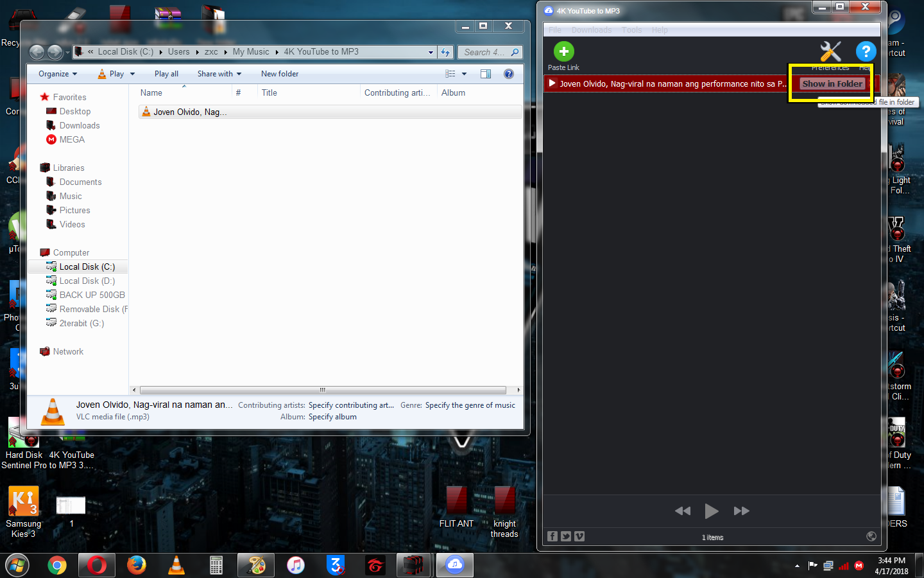924x578 pixels.
Task: Edit Specify album field in details pane
Action: (x=332, y=417)
